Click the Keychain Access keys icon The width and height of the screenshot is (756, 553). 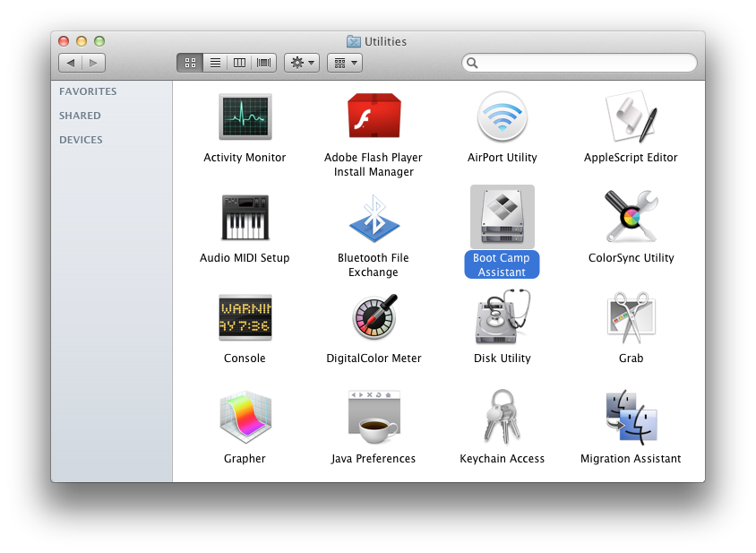[502, 418]
